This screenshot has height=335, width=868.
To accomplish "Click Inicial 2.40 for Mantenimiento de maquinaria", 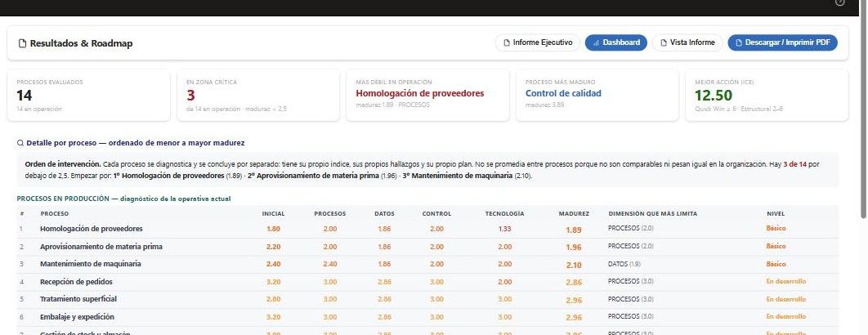I will point(274,264).
